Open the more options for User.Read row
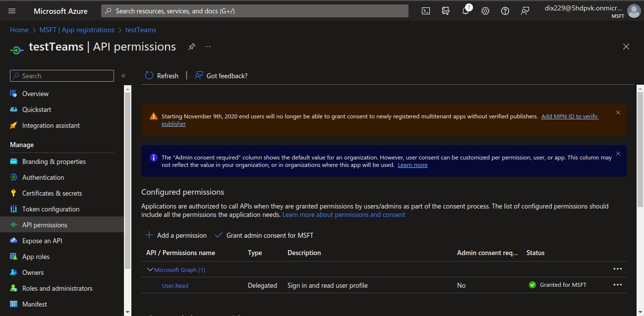 tap(618, 285)
